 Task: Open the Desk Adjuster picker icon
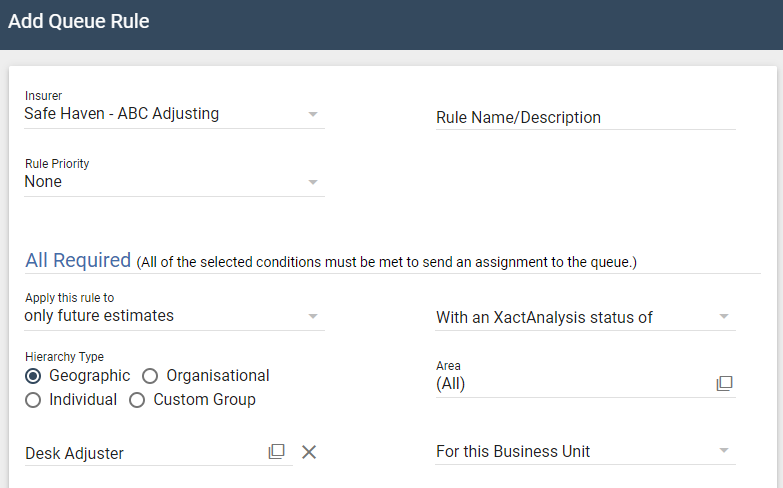[x=277, y=452]
